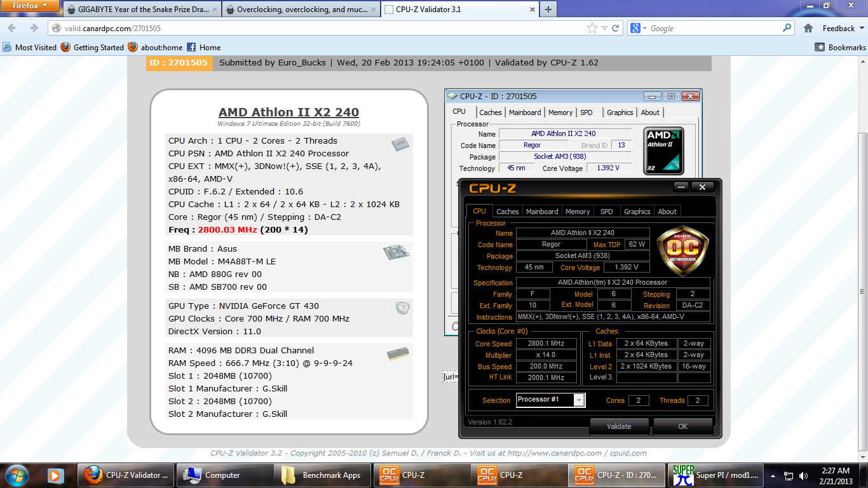The width and height of the screenshot is (868, 488).
Task: Click the address bar showing valid.canardpc.com
Action: 318,29
